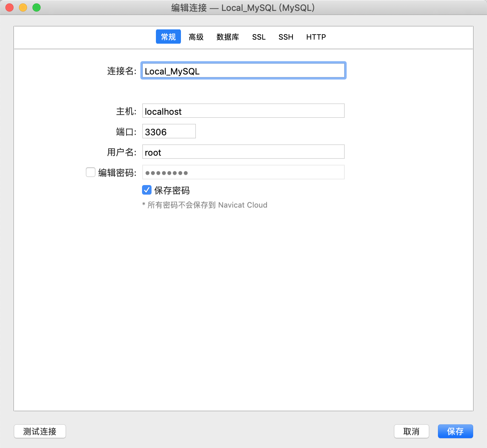This screenshot has width=487, height=448.
Task: Switch to the 常规 tab
Action: [168, 37]
